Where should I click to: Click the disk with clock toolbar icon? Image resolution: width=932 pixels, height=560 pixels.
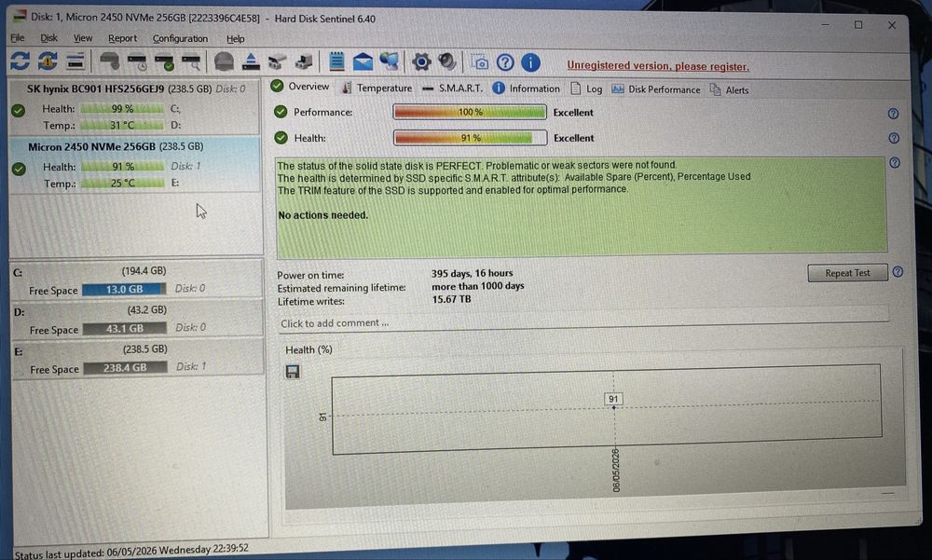[x=137, y=61]
